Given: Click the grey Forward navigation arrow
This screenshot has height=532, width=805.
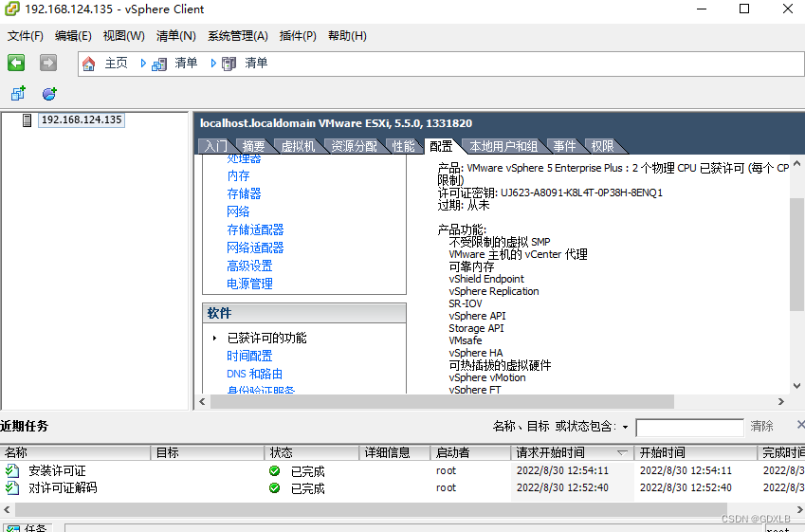Looking at the screenshot, I should (x=48, y=64).
